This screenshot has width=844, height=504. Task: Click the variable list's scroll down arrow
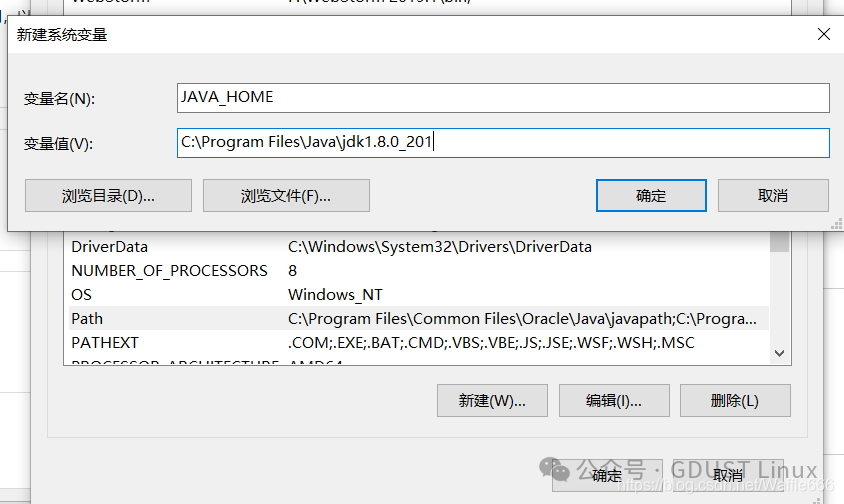[x=779, y=353]
